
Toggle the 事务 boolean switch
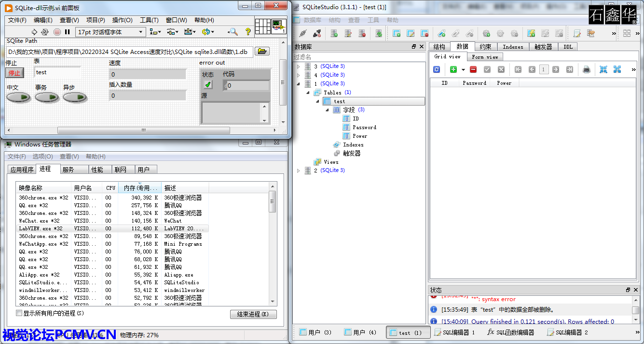tap(47, 97)
